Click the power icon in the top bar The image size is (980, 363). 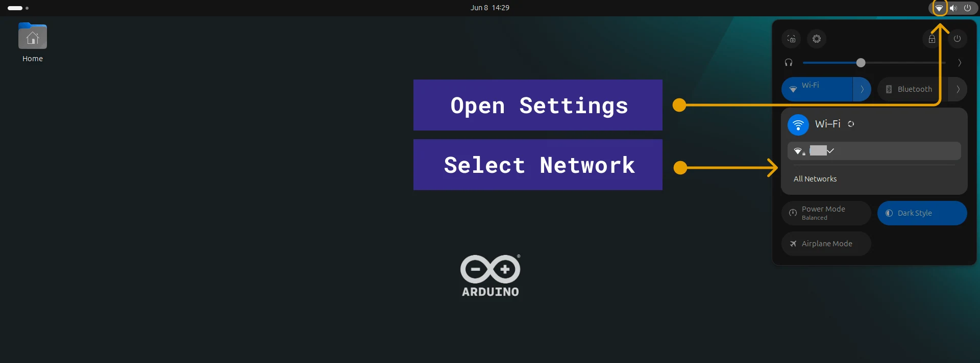click(x=967, y=8)
